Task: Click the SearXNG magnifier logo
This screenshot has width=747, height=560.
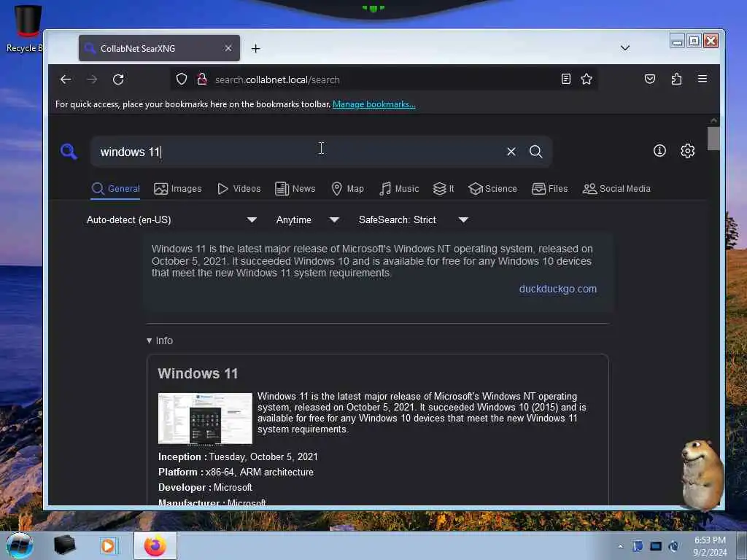Action: pyautogui.click(x=69, y=152)
